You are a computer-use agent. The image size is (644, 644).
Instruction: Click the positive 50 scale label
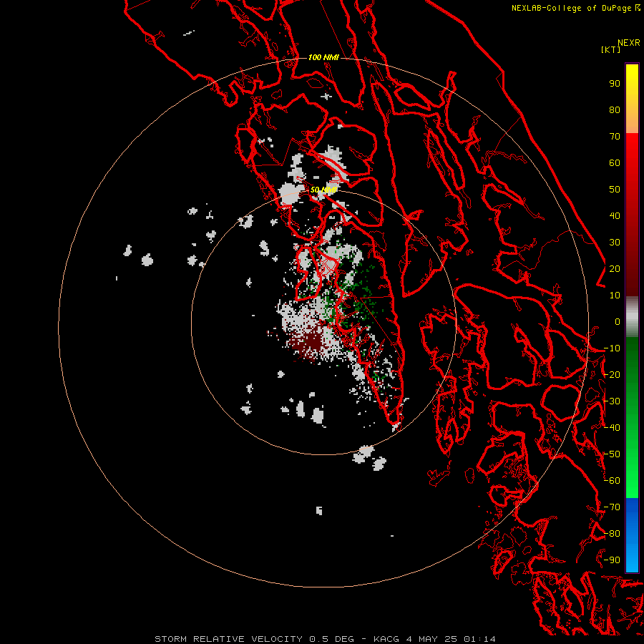tap(615, 190)
